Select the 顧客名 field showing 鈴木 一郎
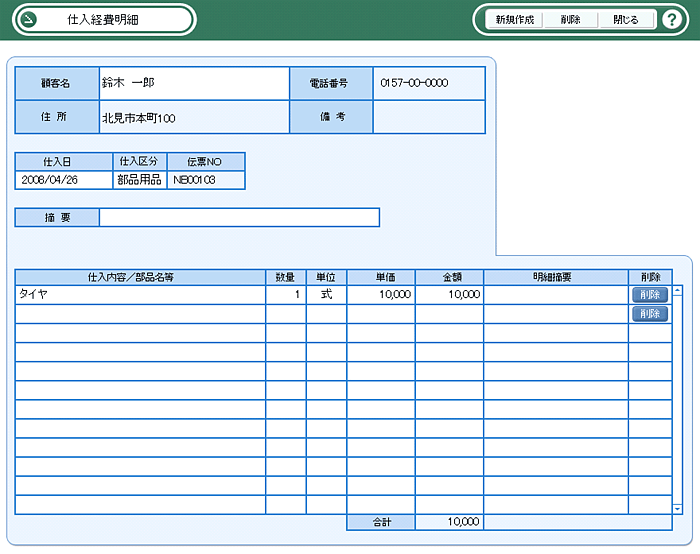The image size is (700, 554). point(194,84)
